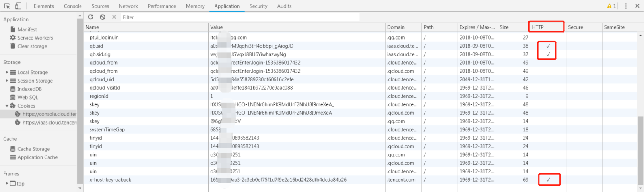Image resolution: width=644 pixels, height=192 pixels.
Task: Switch to the Console tab
Action: (x=73, y=6)
